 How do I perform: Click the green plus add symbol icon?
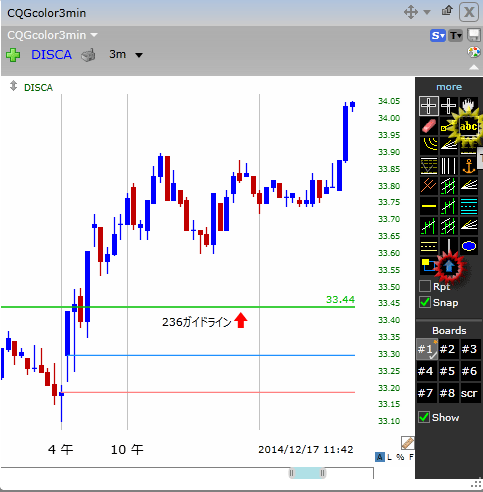[x=13, y=55]
